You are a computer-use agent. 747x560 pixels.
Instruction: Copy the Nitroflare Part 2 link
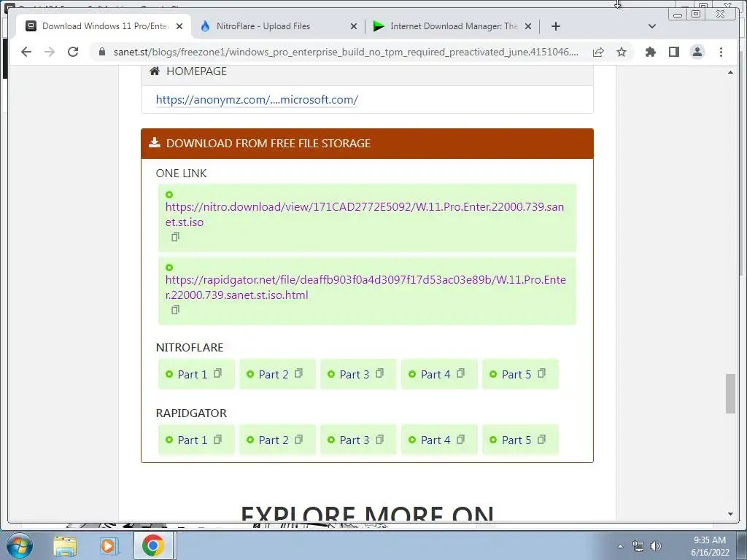pyautogui.click(x=298, y=373)
